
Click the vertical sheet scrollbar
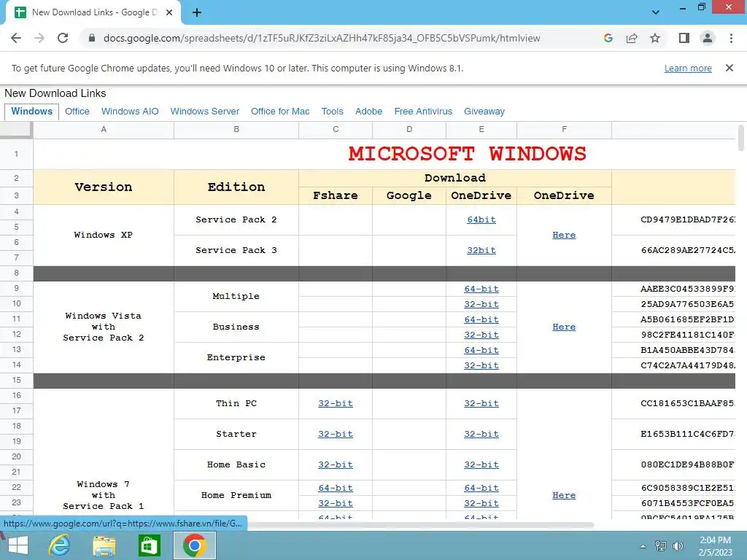pyautogui.click(x=741, y=138)
